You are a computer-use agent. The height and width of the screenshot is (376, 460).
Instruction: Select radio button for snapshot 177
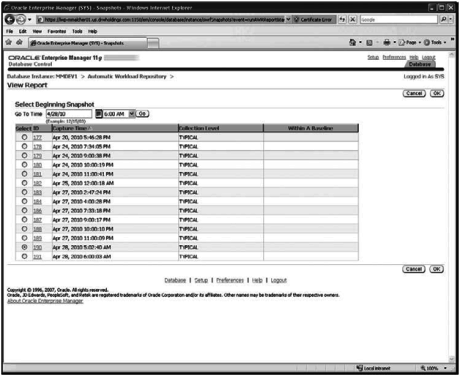pos(24,137)
